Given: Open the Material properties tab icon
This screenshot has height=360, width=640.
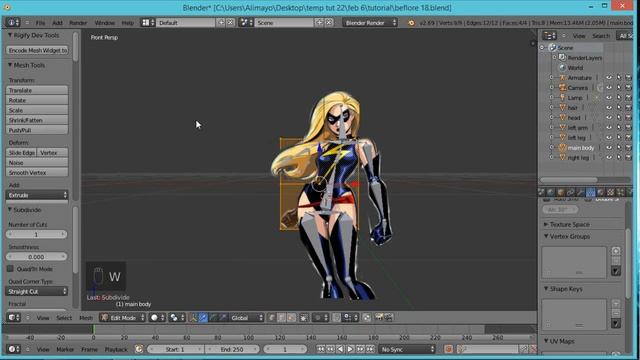Looking at the screenshot, I should coord(600,192).
